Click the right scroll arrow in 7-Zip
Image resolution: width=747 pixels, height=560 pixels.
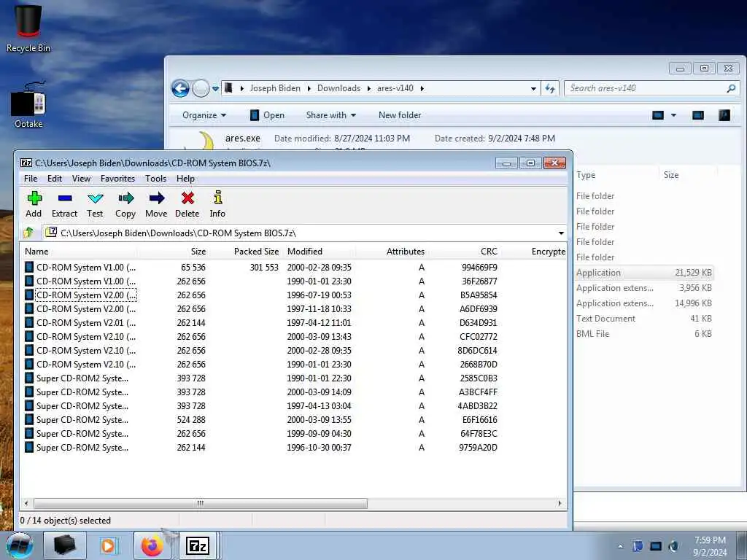tap(560, 503)
